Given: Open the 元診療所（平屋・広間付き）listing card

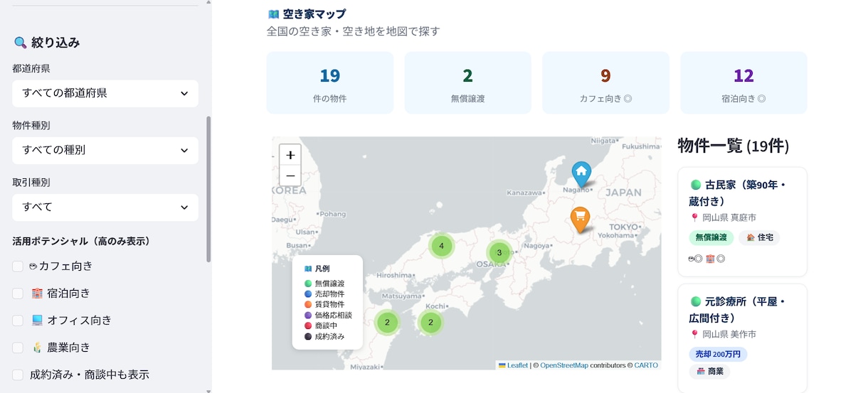Looking at the screenshot, I should coord(742,338).
